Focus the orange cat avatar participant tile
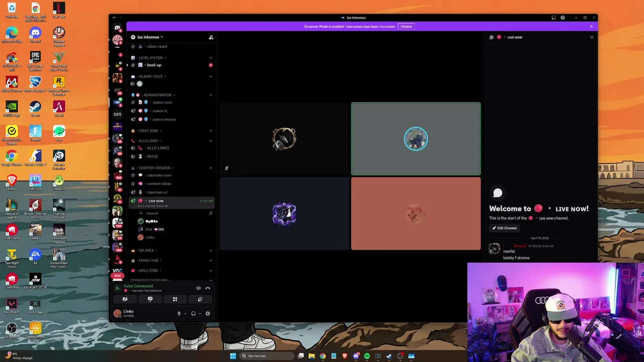The image size is (644, 362). pos(416,214)
